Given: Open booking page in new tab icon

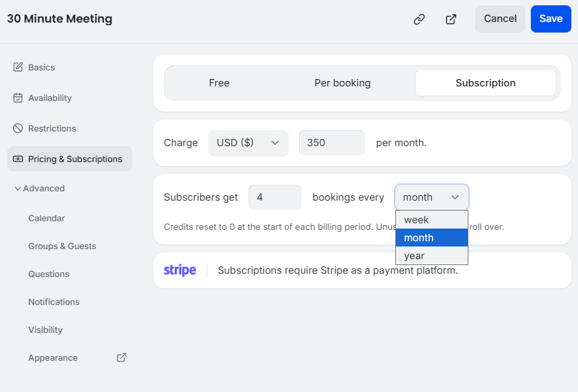Looking at the screenshot, I should coord(451,19).
